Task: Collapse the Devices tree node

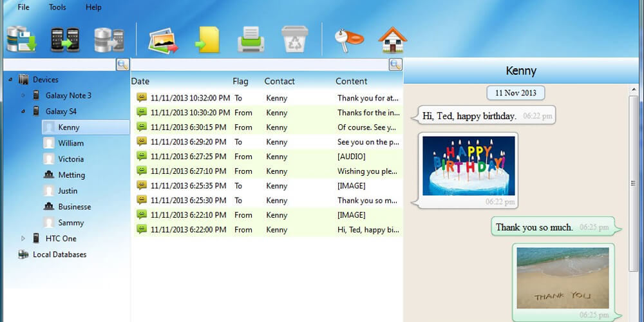Action: (x=10, y=80)
